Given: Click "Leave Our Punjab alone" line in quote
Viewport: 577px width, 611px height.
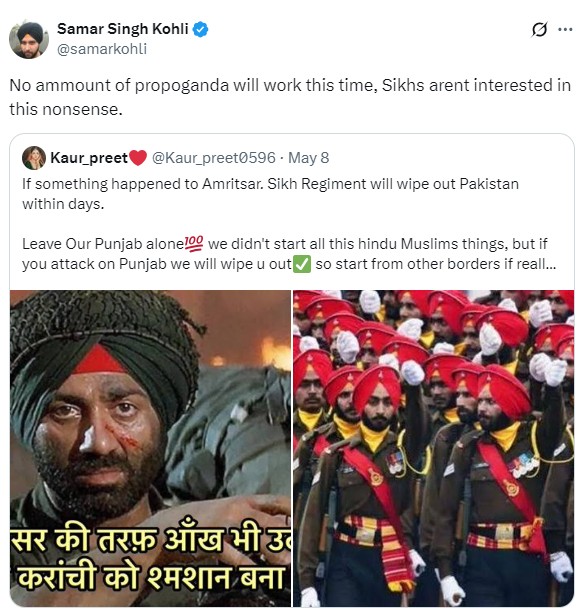Looking at the screenshot, I should [x=103, y=244].
